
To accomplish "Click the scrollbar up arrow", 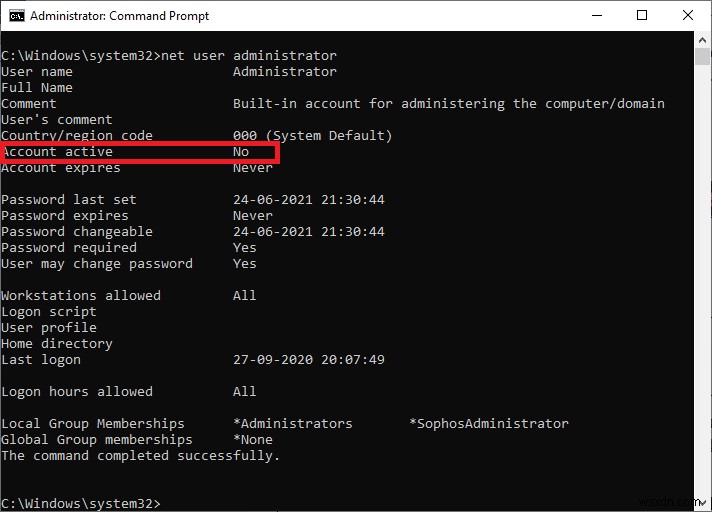I will coord(703,40).
